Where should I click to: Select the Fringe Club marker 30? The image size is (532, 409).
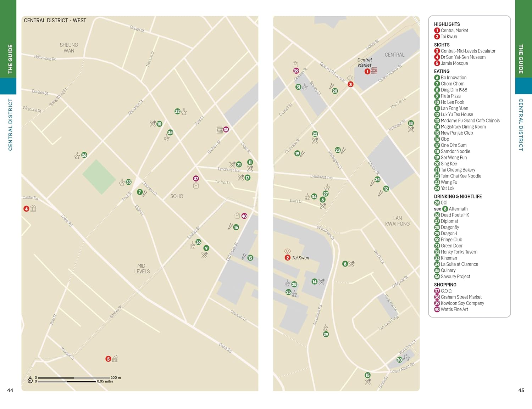pos(399,360)
